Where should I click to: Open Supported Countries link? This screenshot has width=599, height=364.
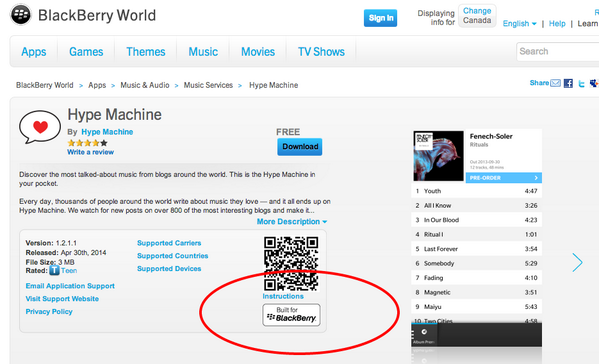pyautogui.click(x=173, y=256)
